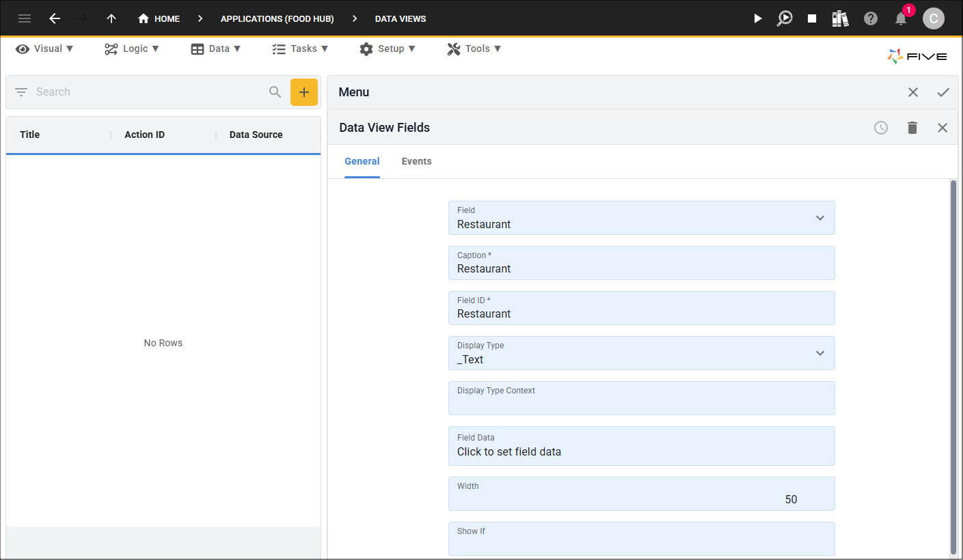The height and width of the screenshot is (560, 963).
Task: Open the help question mark icon
Action: 871,18
